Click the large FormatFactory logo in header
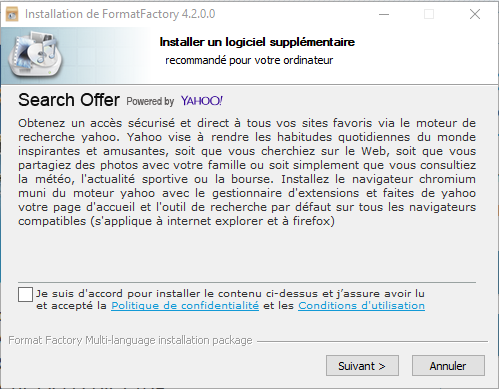499x389 pixels. 35,54
